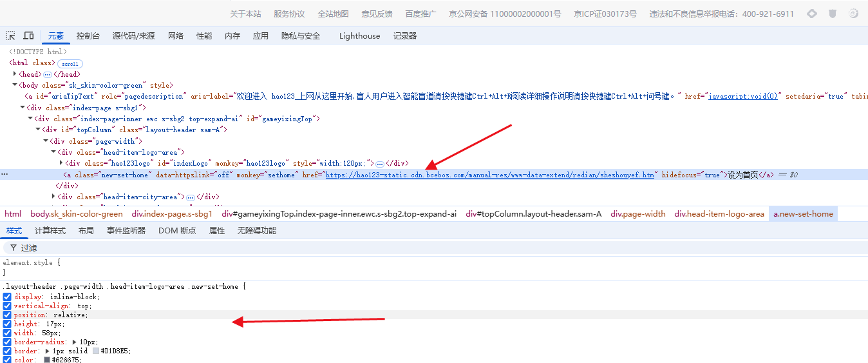
Task: Select the 计算样式 sidebar tab
Action: pos(50,231)
